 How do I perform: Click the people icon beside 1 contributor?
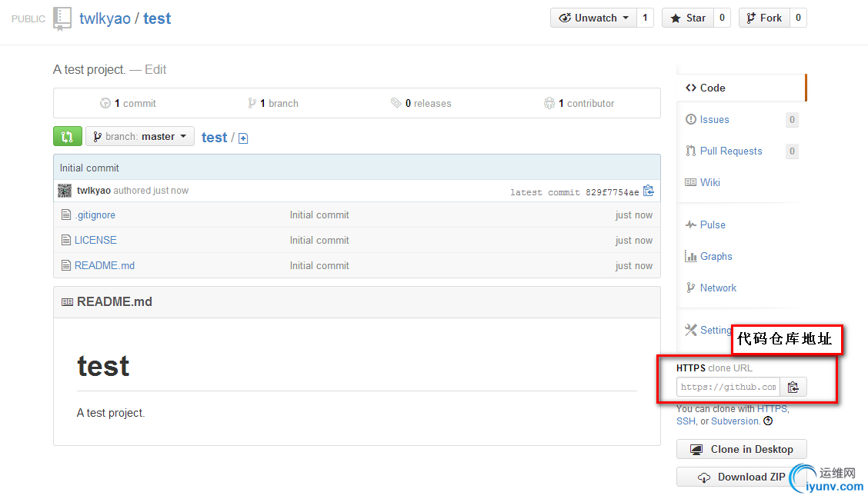click(549, 103)
